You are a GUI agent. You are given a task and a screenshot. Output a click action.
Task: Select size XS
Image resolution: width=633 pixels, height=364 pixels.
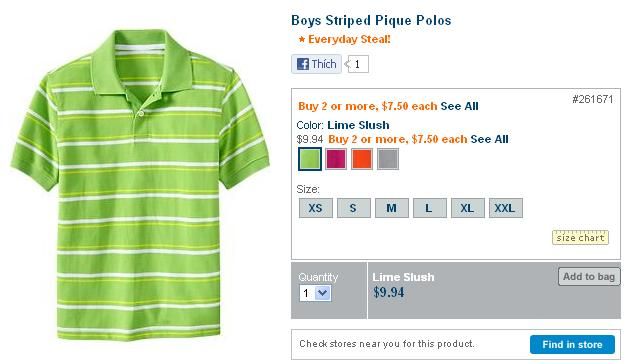[316, 208]
